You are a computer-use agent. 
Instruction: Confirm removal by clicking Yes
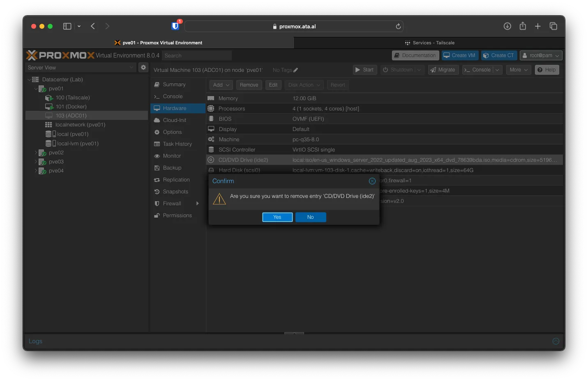[277, 217]
